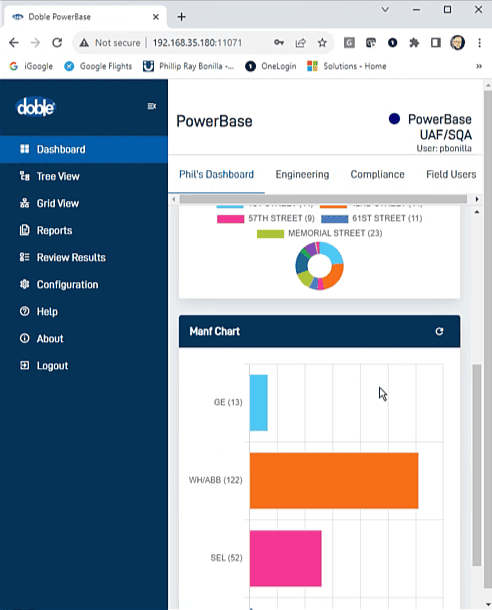Open the Dashboard sidebar item

click(84, 149)
